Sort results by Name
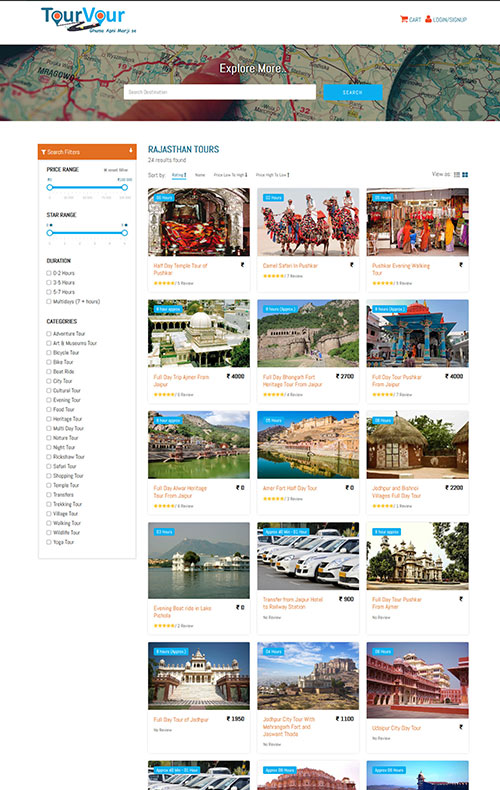 tap(200, 175)
